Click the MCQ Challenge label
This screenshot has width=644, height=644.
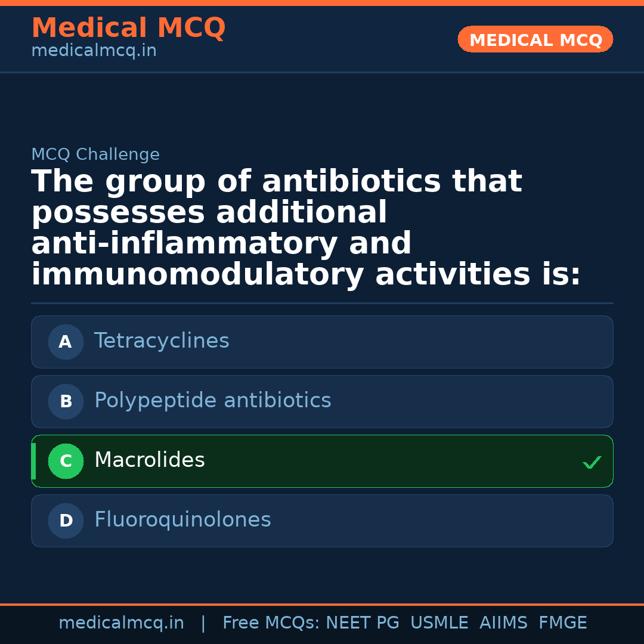coord(95,155)
